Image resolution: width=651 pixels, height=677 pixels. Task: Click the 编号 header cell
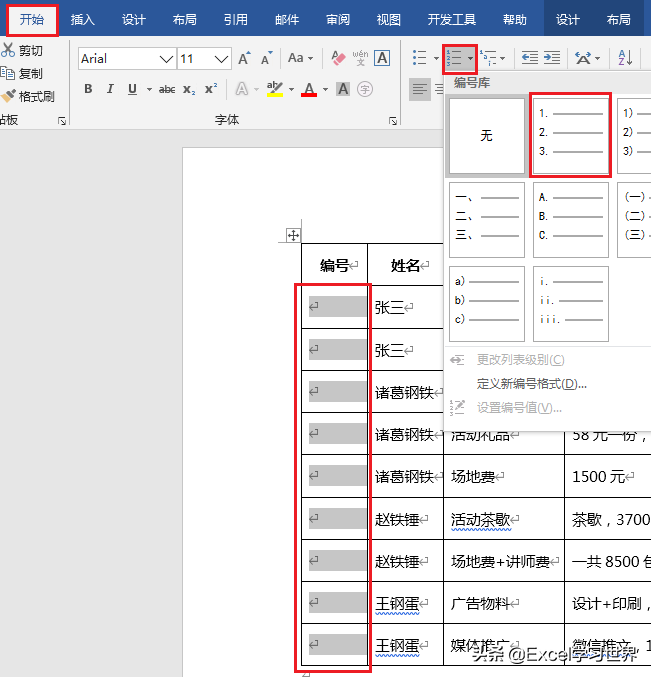coord(335,265)
